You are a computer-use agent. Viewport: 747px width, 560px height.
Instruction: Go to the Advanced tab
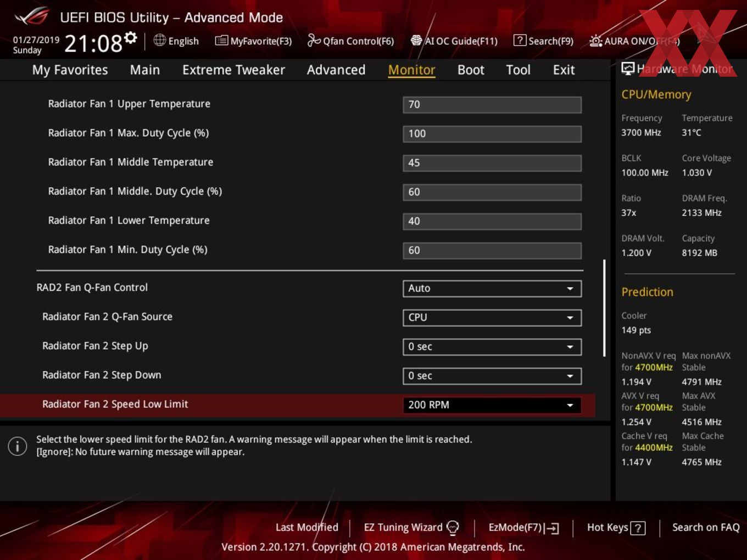[336, 70]
